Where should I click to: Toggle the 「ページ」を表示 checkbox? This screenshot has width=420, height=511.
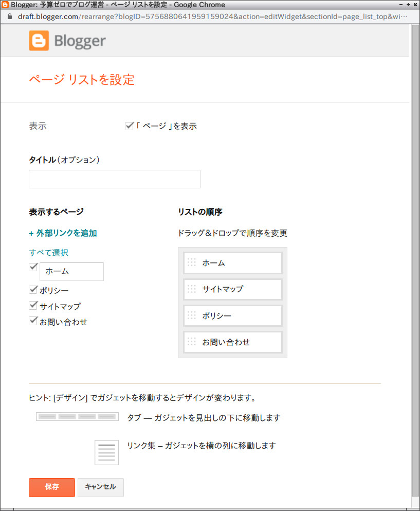tap(129, 126)
